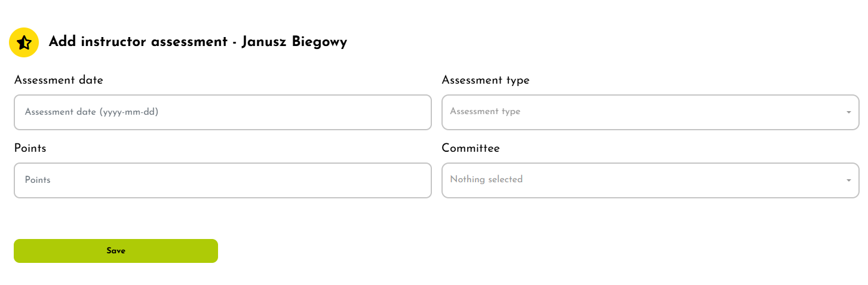Focus the Points input field

pos(222,180)
